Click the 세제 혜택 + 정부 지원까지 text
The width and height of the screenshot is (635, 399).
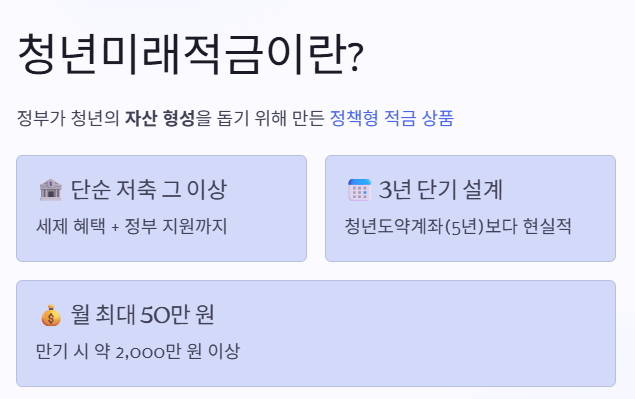click(132, 226)
